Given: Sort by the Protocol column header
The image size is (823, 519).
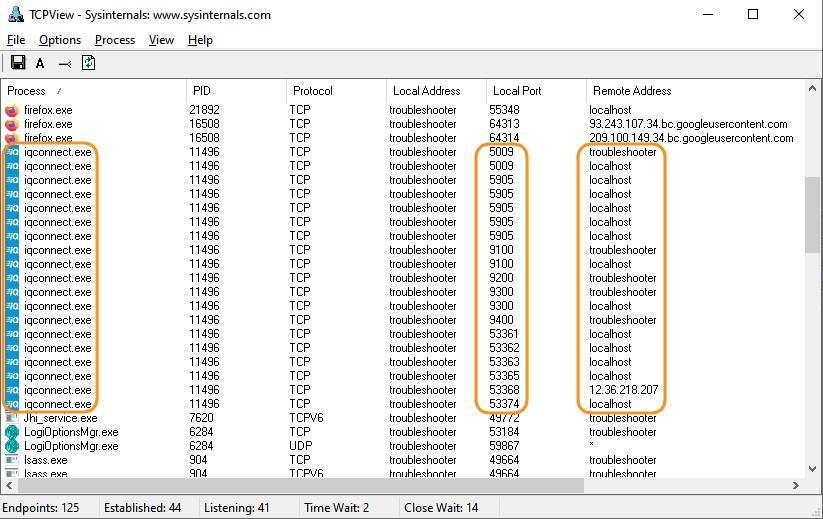Looking at the screenshot, I should tap(336, 91).
